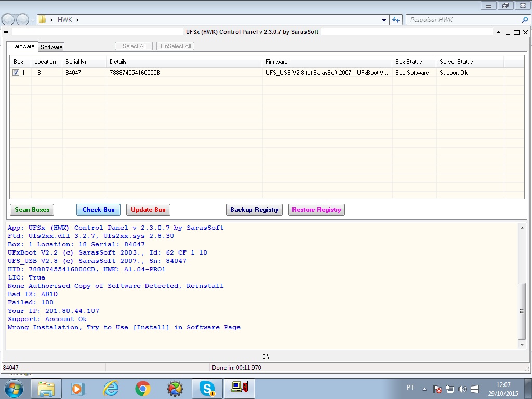
Task: Select the HWK breadcrumb in the address bar
Action: click(x=64, y=20)
